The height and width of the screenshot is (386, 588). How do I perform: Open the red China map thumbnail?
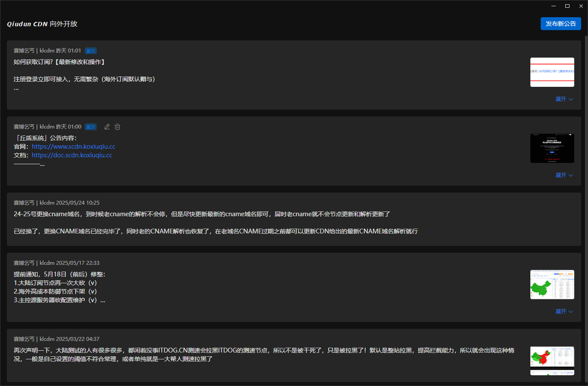[x=552, y=360]
